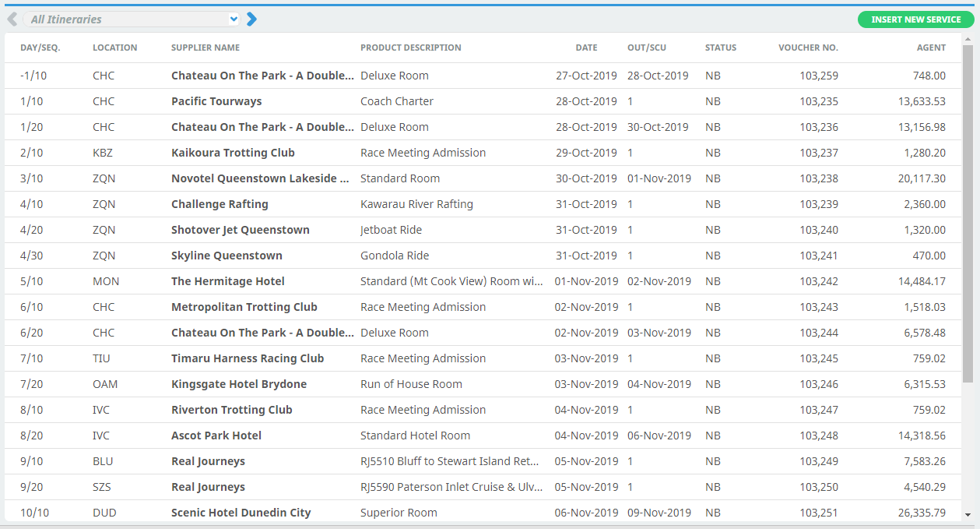Click agent amount 20,117.30

tap(922, 178)
